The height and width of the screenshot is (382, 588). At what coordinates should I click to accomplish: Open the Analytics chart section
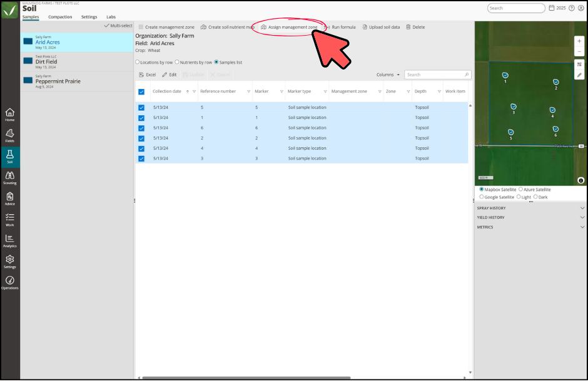10,240
